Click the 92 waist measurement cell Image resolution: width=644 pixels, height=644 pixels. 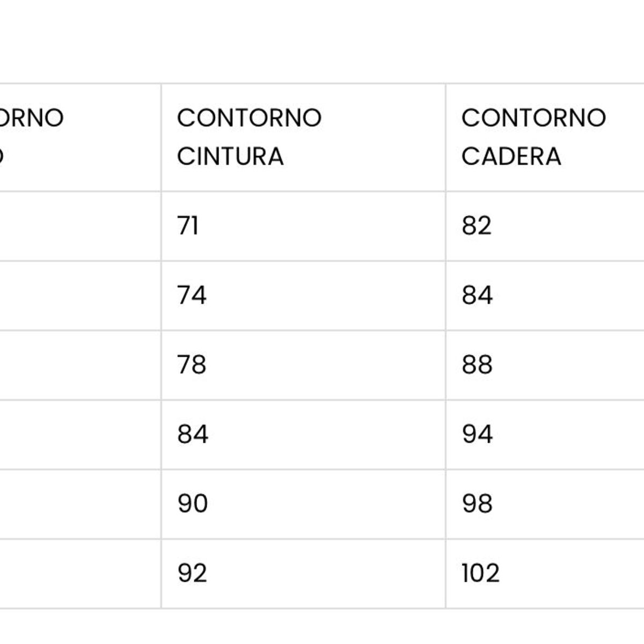click(192, 573)
